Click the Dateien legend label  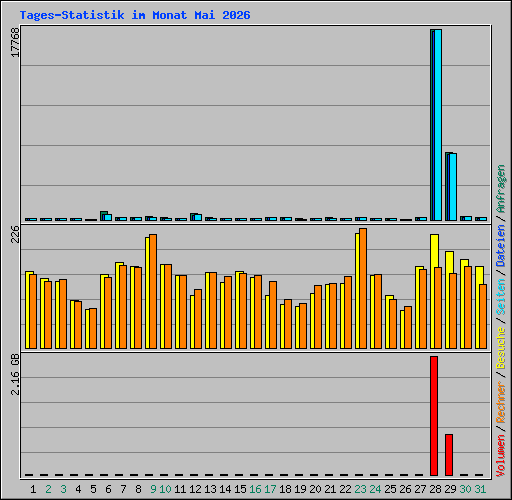(x=501, y=246)
